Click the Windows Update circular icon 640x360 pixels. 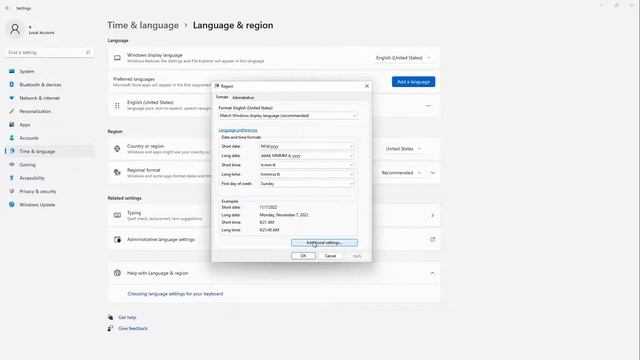pyautogui.click(x=12, y=204)
